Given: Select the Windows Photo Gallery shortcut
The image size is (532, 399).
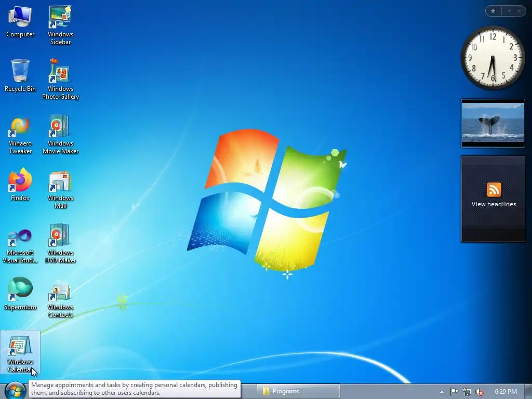Looking at the screenshot, I should (x=60, y=79).
